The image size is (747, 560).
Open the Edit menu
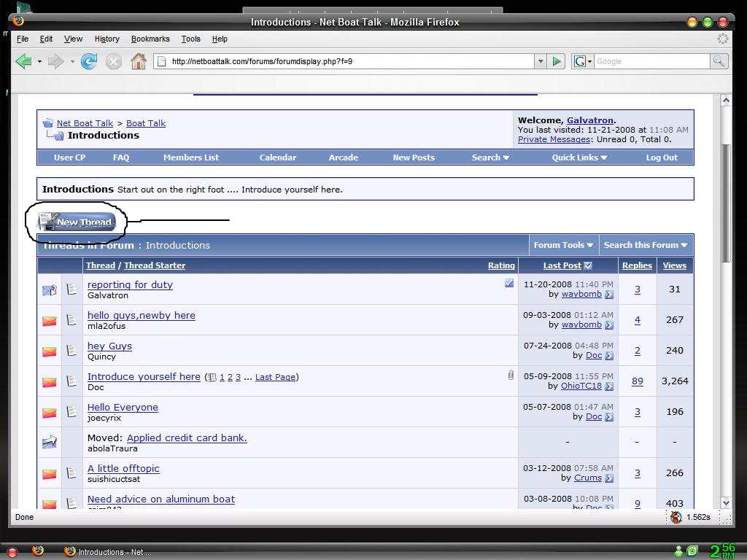[x=46, y=39]
